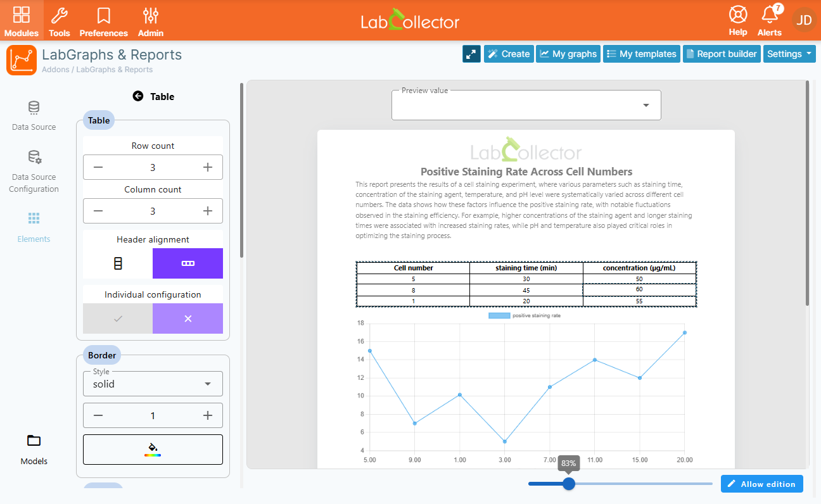Click the Create button
Viewport: 821px width, 504px height.
click(509, 54)
